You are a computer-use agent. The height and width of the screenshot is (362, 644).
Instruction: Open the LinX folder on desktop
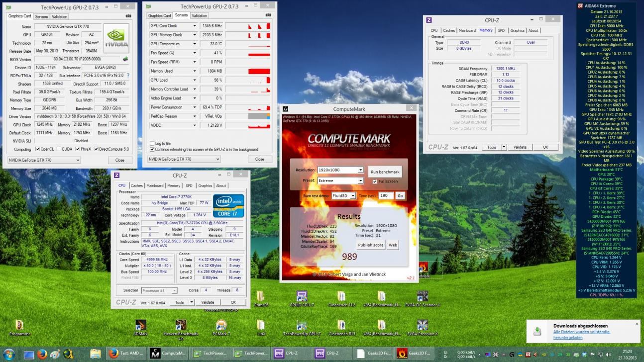tap(261, 328)
